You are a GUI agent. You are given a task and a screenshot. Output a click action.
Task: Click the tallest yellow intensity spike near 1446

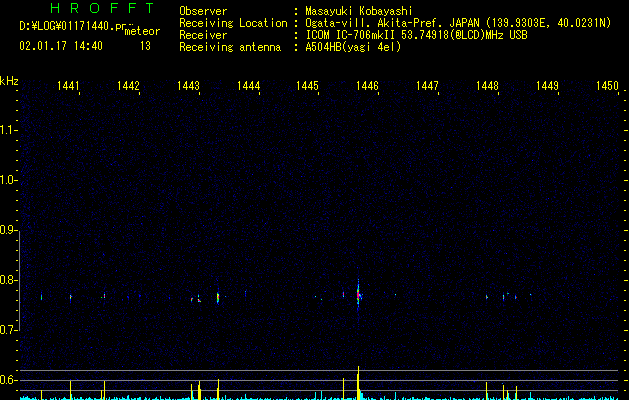coord(358,383)
